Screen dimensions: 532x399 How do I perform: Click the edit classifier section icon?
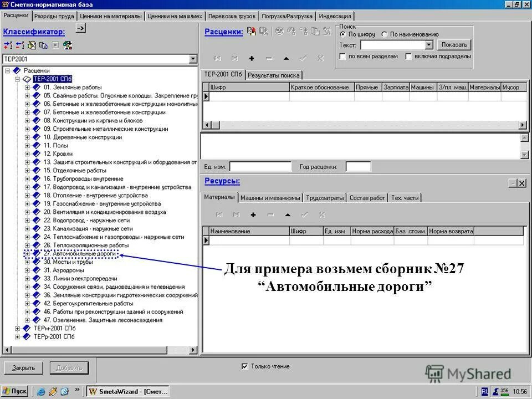[x=32, y=45]
